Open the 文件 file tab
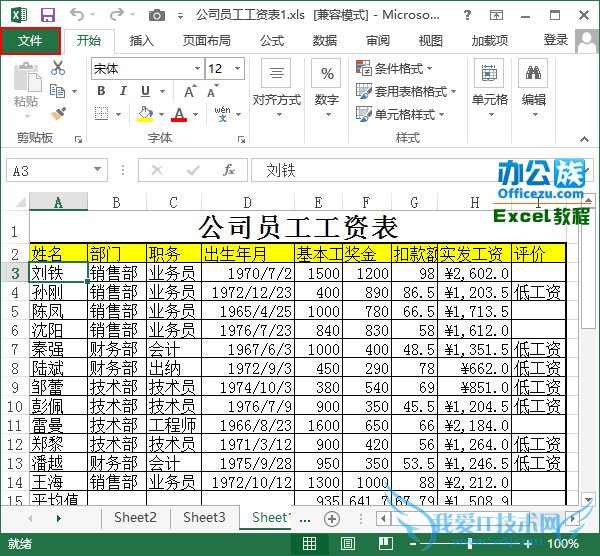This screenshot has height=556, width=600. (x=30, y=41)
